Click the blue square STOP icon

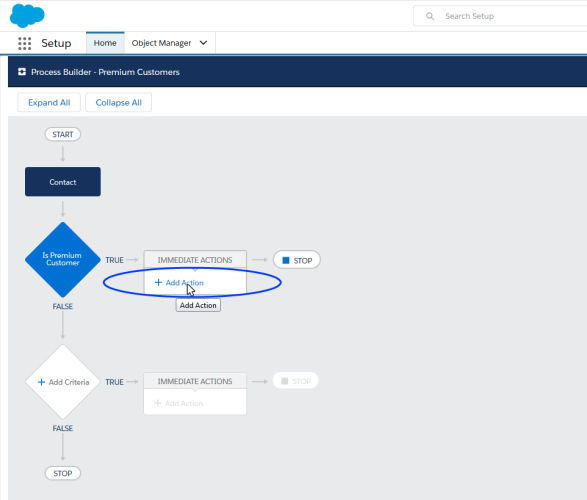point(286,260)
